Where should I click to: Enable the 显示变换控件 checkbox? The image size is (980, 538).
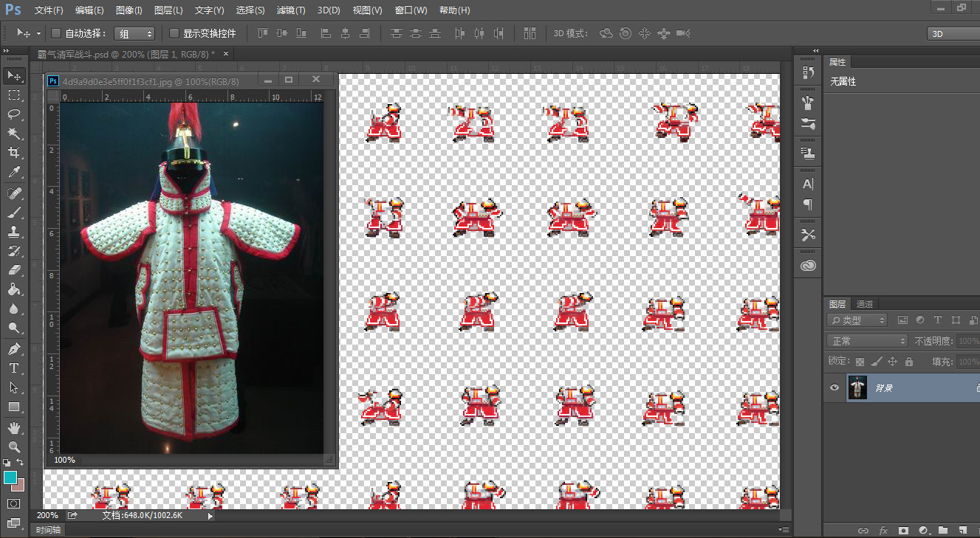tap(174, 33)
